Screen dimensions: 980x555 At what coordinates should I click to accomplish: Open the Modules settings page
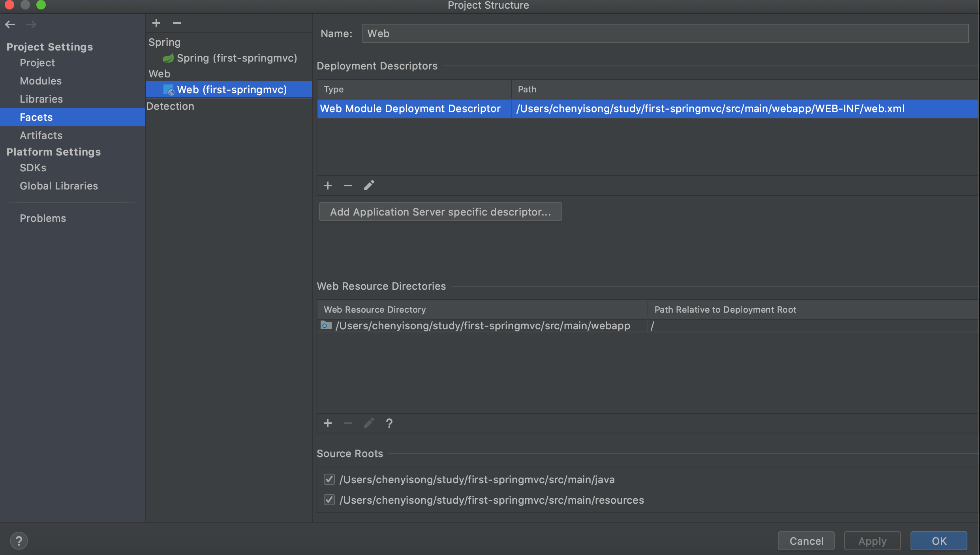coord(41,81)
